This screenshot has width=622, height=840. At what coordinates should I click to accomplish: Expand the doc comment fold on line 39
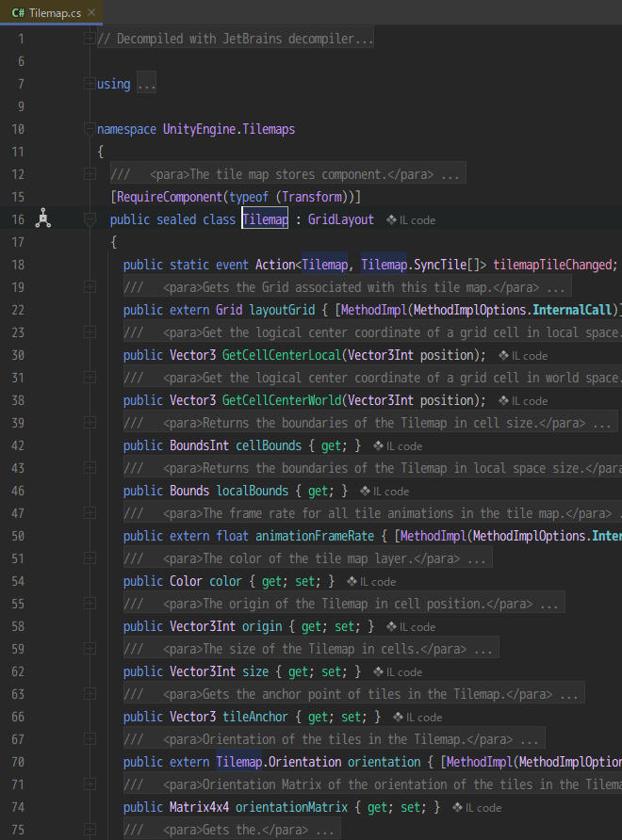90,423
